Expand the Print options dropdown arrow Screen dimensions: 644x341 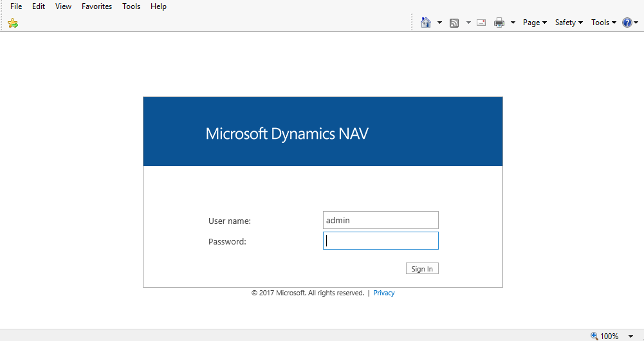pos(513,23)
